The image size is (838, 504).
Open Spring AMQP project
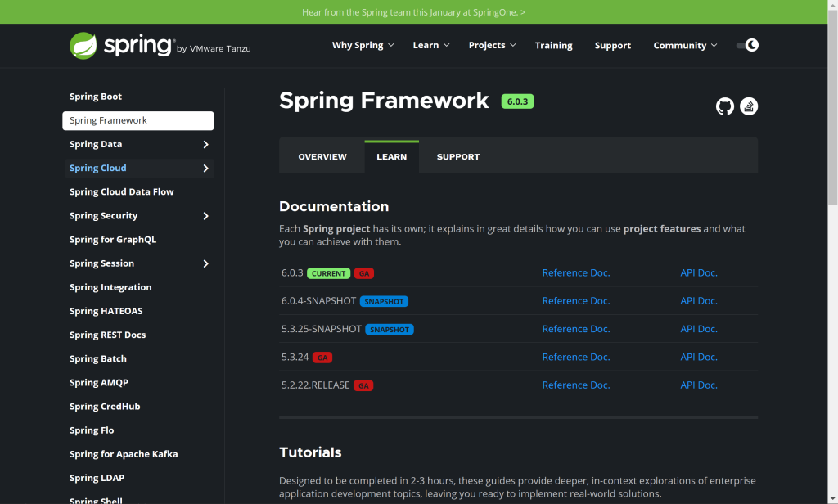99,383
